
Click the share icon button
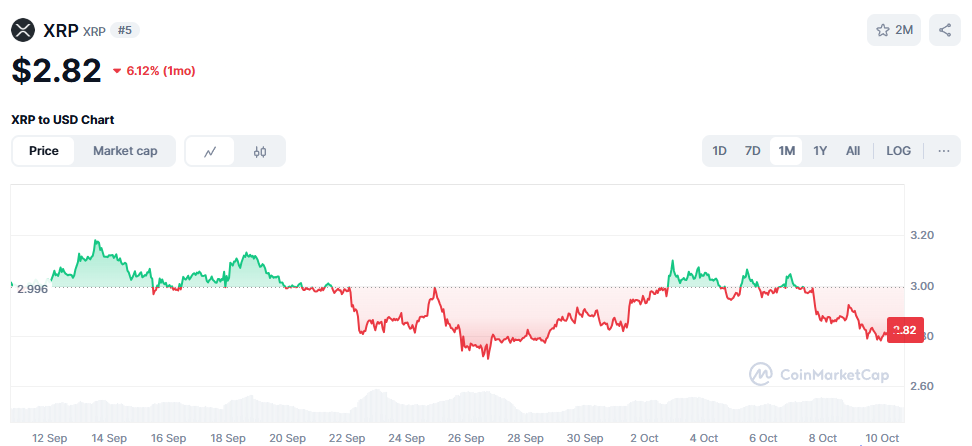[x=945, y=30]
